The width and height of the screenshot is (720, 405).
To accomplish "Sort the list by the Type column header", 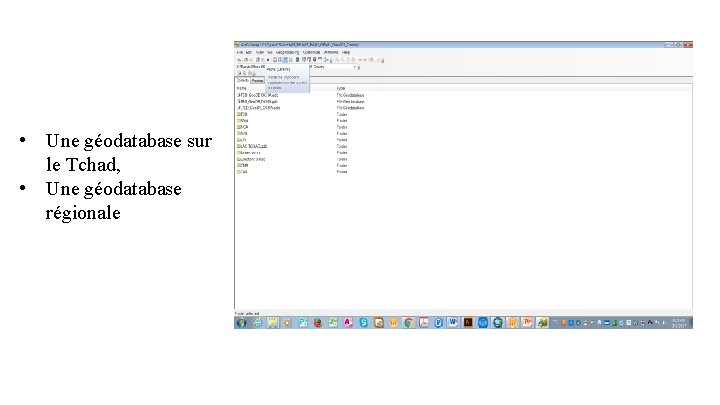I will pos(341,88).
